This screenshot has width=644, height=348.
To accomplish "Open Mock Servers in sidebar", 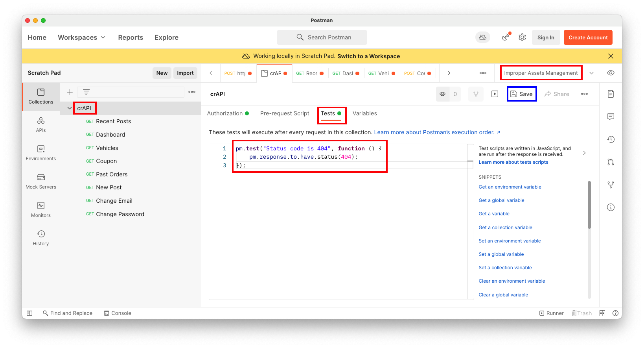I will [41, 181].
